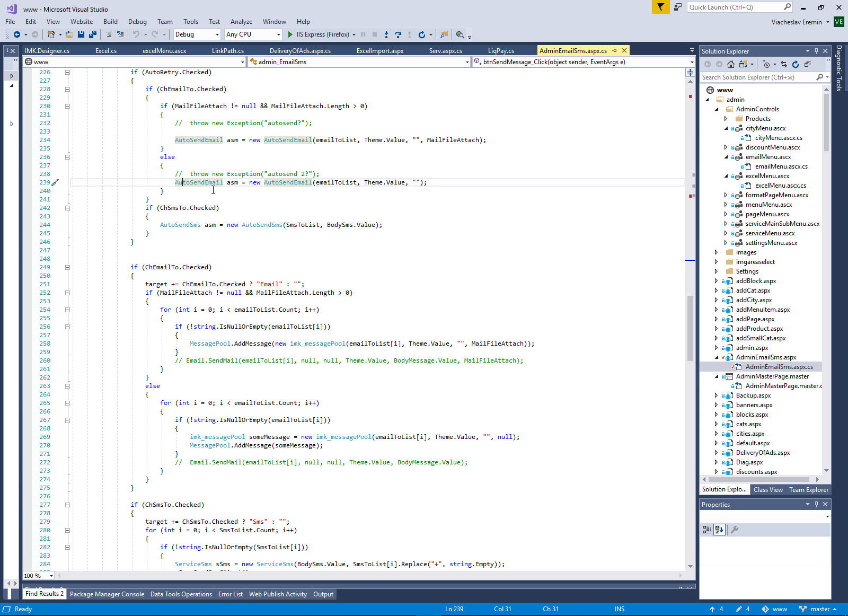Click the Save All toolbar icon
Viewport: 848px width, 616px height.
(93, 34)
